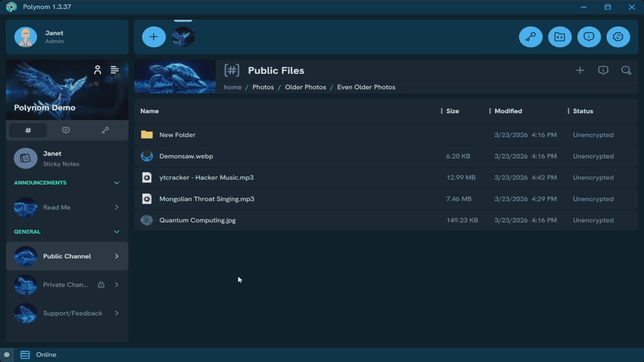The width and height of the screenshot is (644, 362).
Task: Collapse the Announcements section
Action: pyautogui.click(x=117, y=183)
